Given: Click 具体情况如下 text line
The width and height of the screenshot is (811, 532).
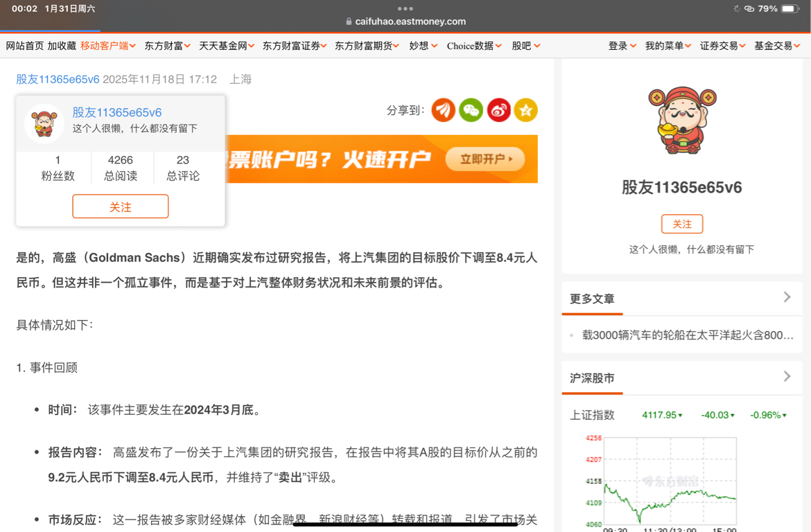Looking at the screenshot, I should [x=54, y=325].
